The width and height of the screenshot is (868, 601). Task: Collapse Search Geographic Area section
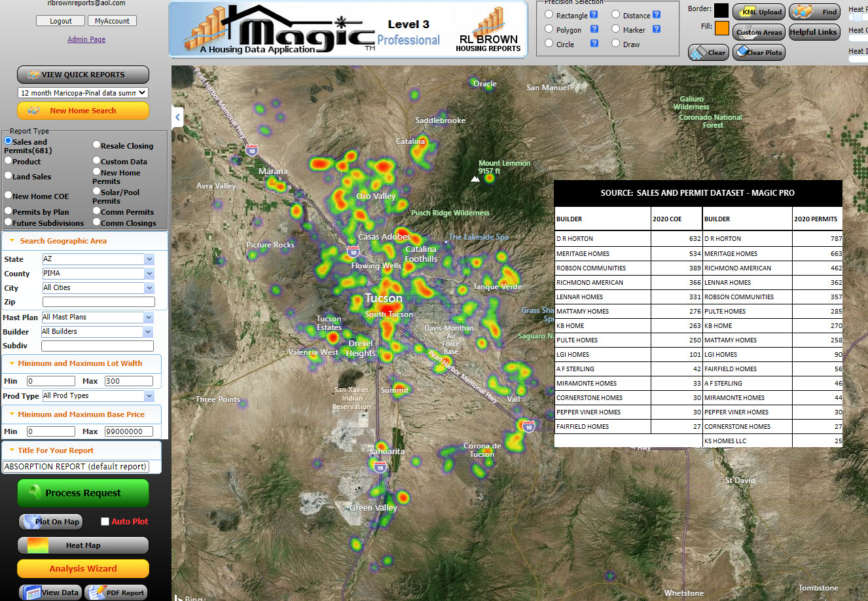pyautogui.click(x=12, y=241)
